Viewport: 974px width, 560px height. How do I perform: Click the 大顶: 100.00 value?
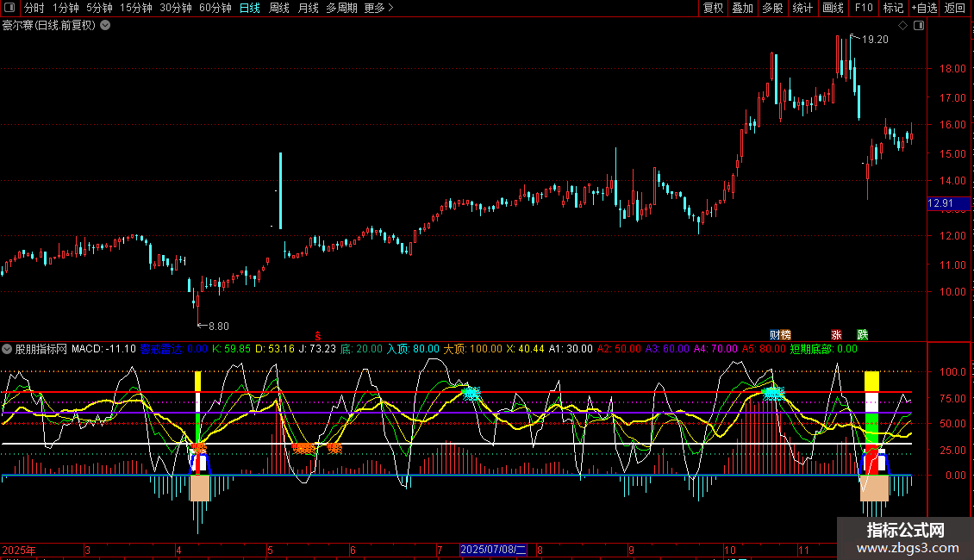472,349
